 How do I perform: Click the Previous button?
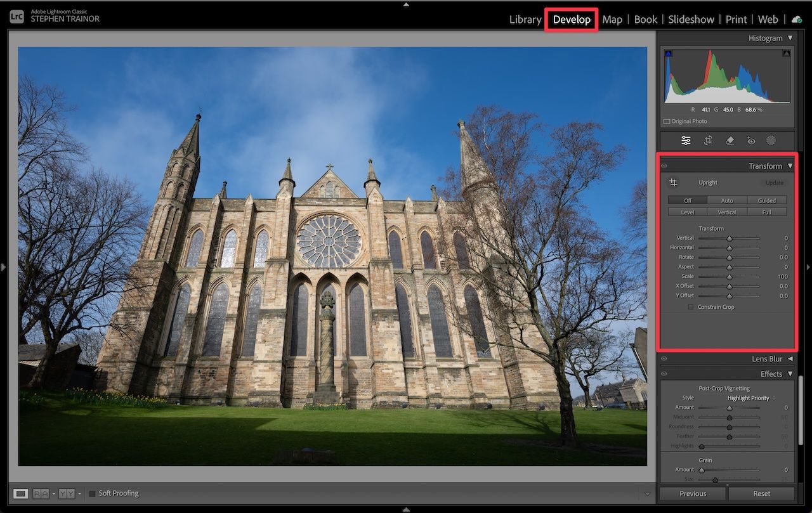[693, 493]
